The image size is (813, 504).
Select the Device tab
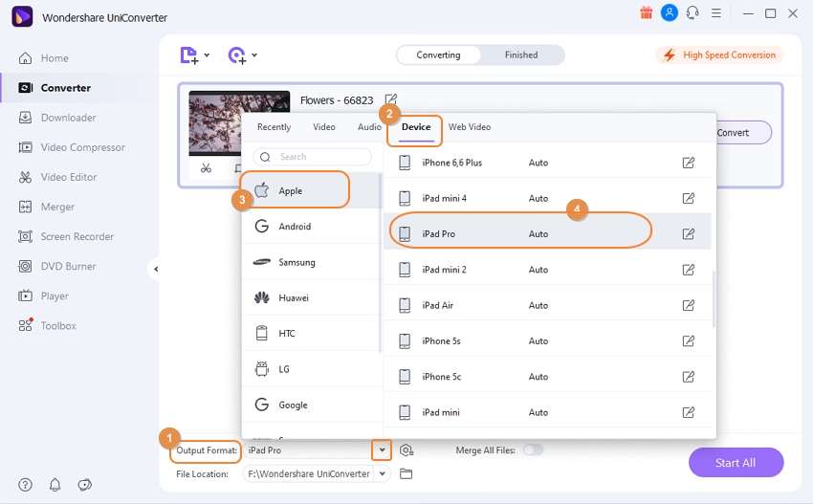coord(416,127)
